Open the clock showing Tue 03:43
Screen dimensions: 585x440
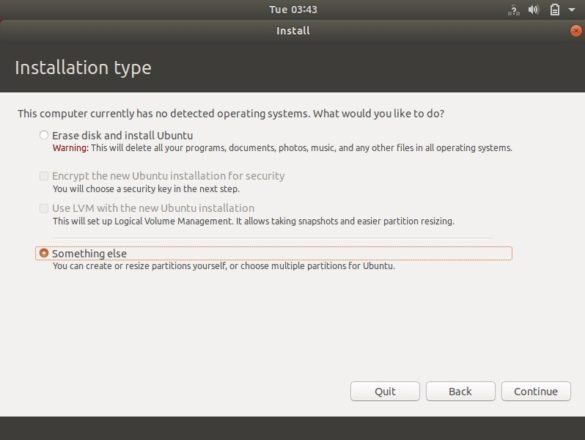pos(293,10)
